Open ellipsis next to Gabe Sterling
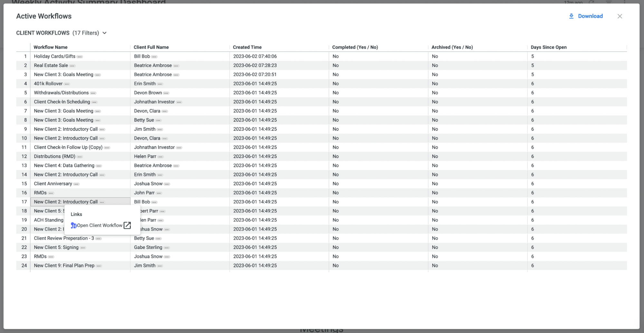This screenshot has width=644, height=333. point(167,248)
